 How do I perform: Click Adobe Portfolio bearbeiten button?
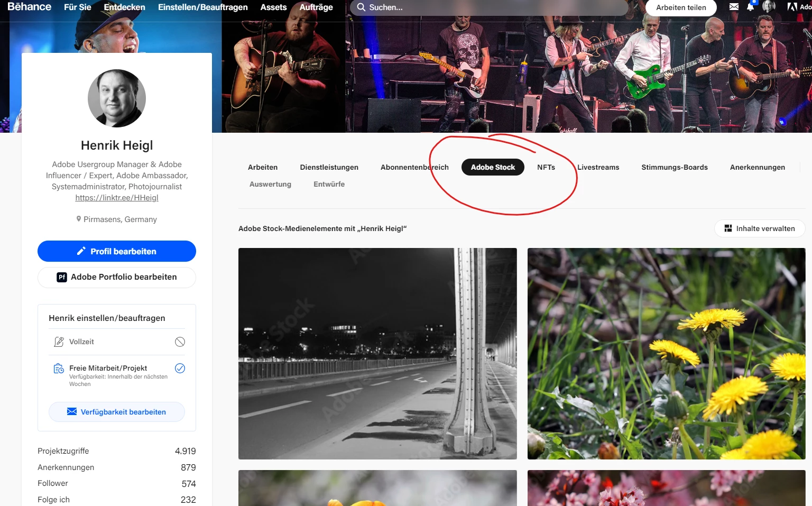(117, 277)
